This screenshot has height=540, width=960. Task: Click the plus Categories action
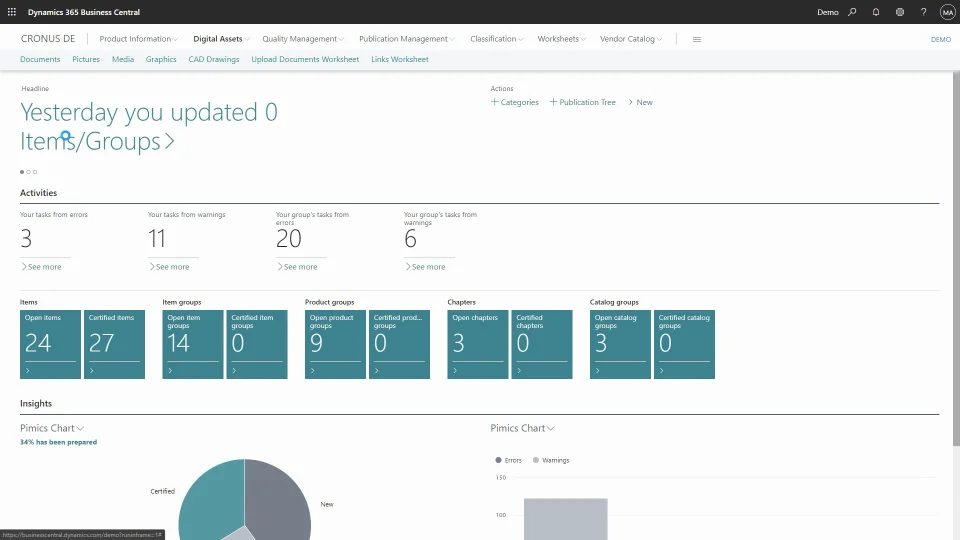click(x=515, y=102)
